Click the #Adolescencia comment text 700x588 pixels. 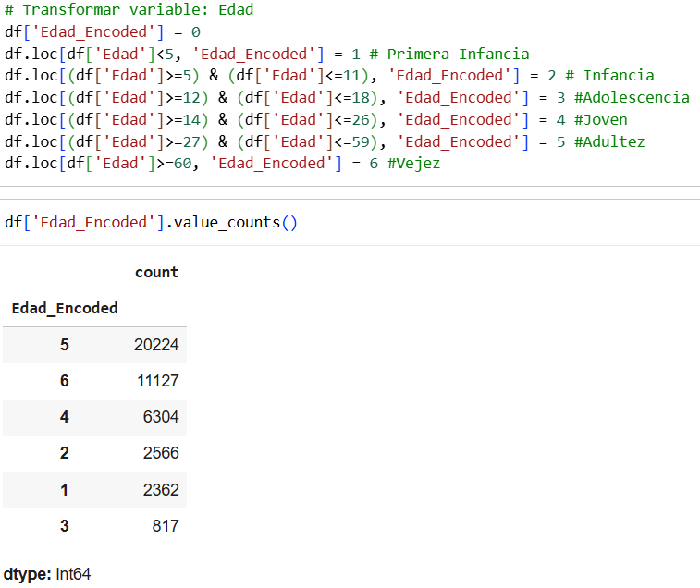coord(632,97)
